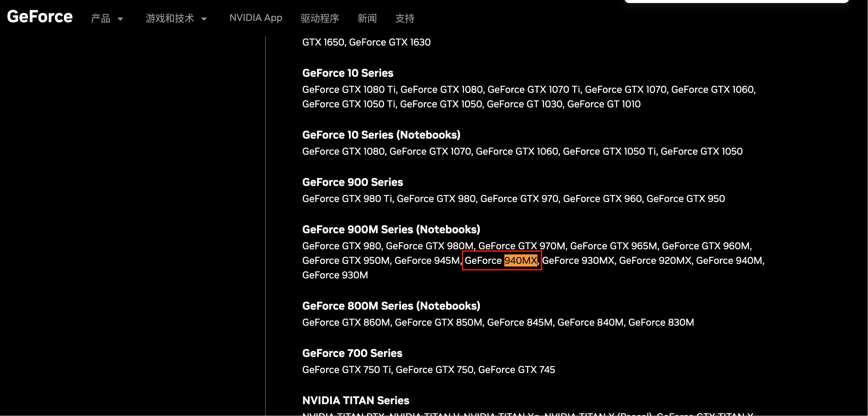
Task: Click GeForce 800M Series (Notebooks) heading
Action: (x=391, y=306)
